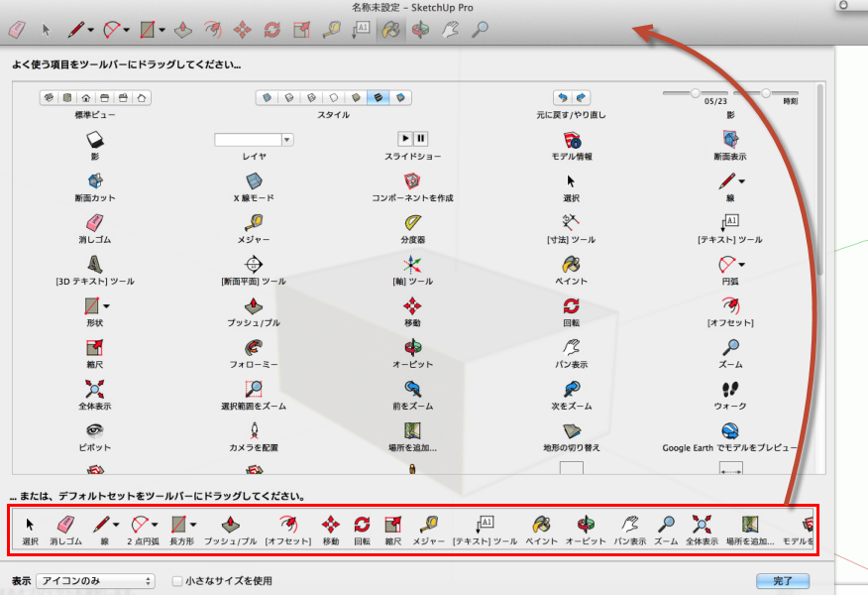The height and width of the screenshot is (595, 868).
Task: Open the Layer (レイヤ) dropdown
Action: [x=287, y=140]
